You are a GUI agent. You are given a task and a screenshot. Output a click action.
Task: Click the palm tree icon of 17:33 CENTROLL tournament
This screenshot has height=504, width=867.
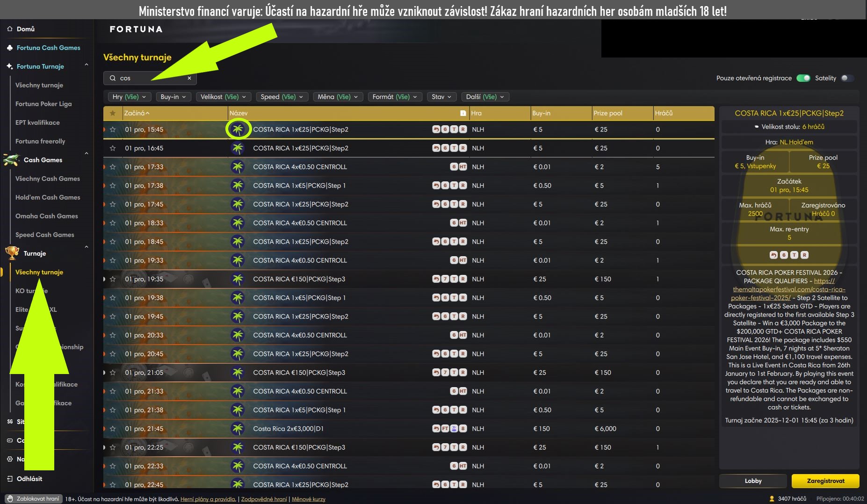(238, 167)
